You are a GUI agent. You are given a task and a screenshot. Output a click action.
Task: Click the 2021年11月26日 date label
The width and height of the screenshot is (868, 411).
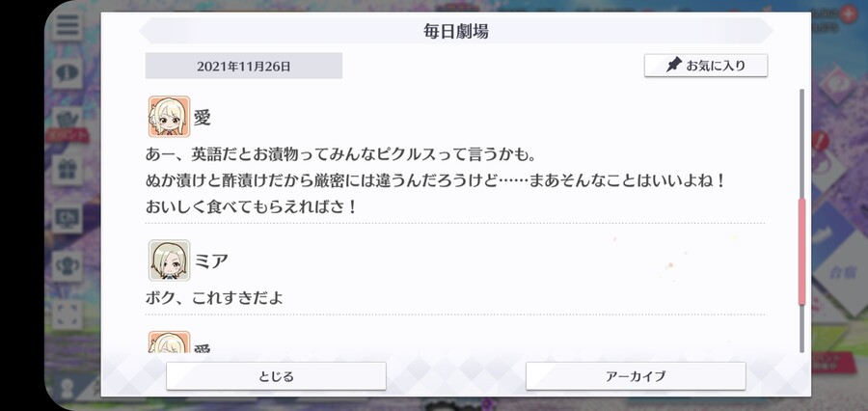coord(244,66)
